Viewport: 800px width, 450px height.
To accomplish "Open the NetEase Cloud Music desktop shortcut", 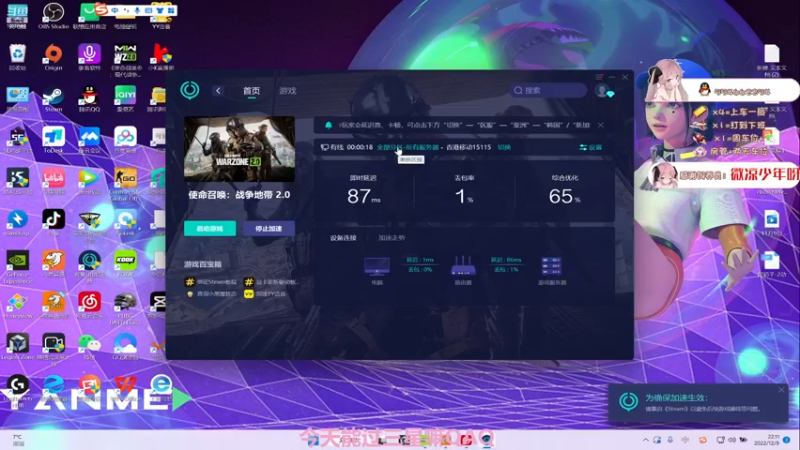I will coord(89,305).
